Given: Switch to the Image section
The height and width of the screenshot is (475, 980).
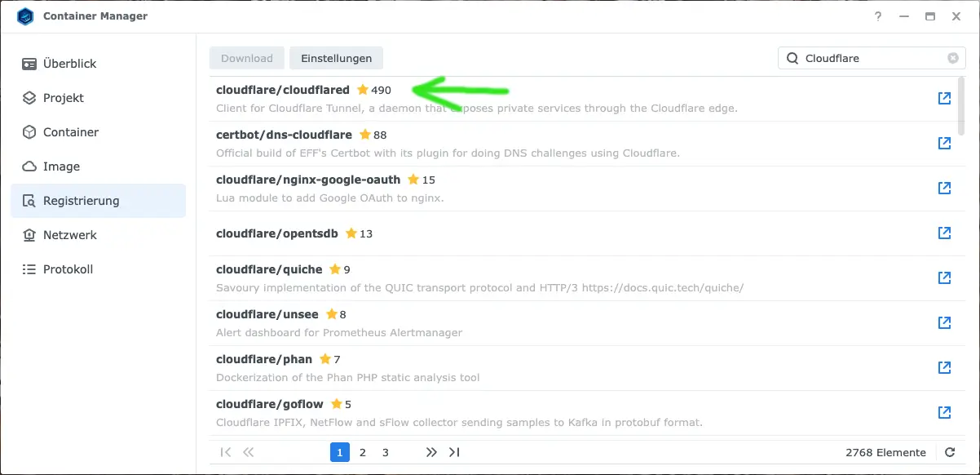Looking at the screenshot, I should 60,166.
